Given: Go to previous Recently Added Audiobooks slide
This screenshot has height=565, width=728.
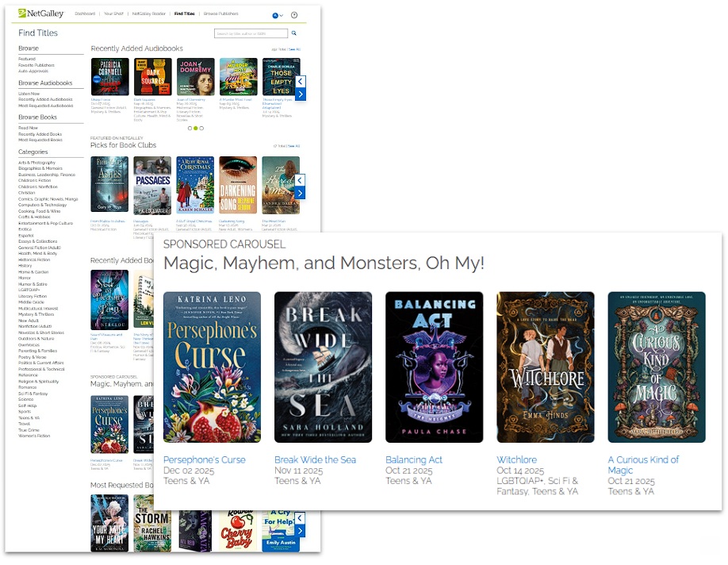Looking at the screenshot, I should click(301, 81).
